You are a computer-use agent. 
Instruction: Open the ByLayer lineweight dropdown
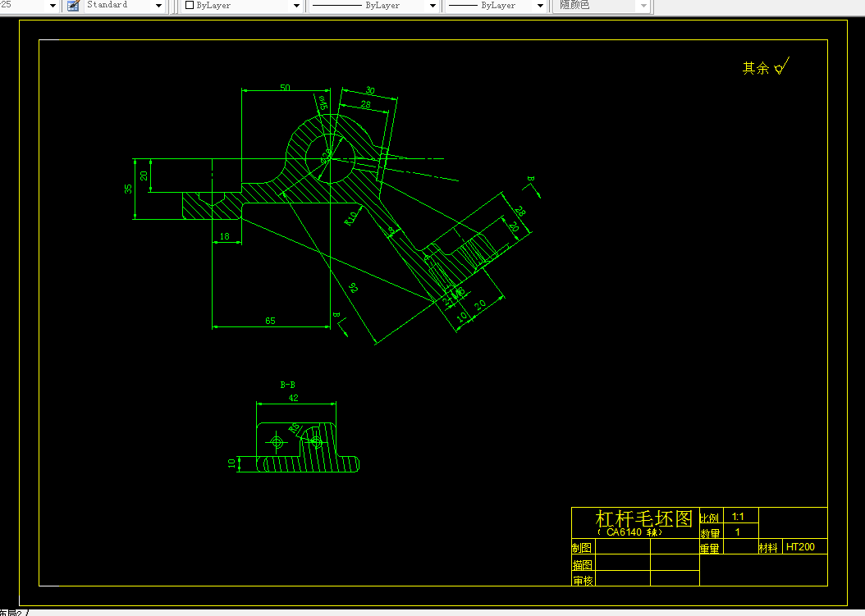point(496,6)
